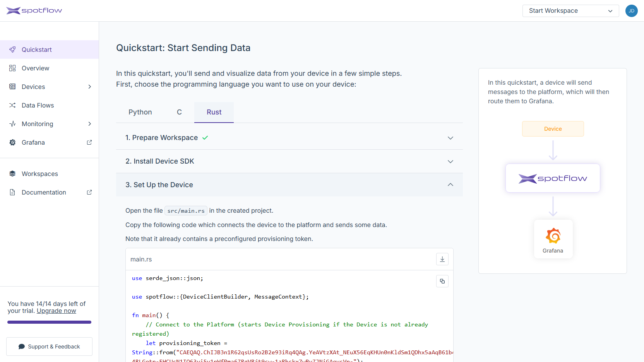644x362 pixels.
Task: Go to Quickstart in the sidebar
Action: (50, 50)
